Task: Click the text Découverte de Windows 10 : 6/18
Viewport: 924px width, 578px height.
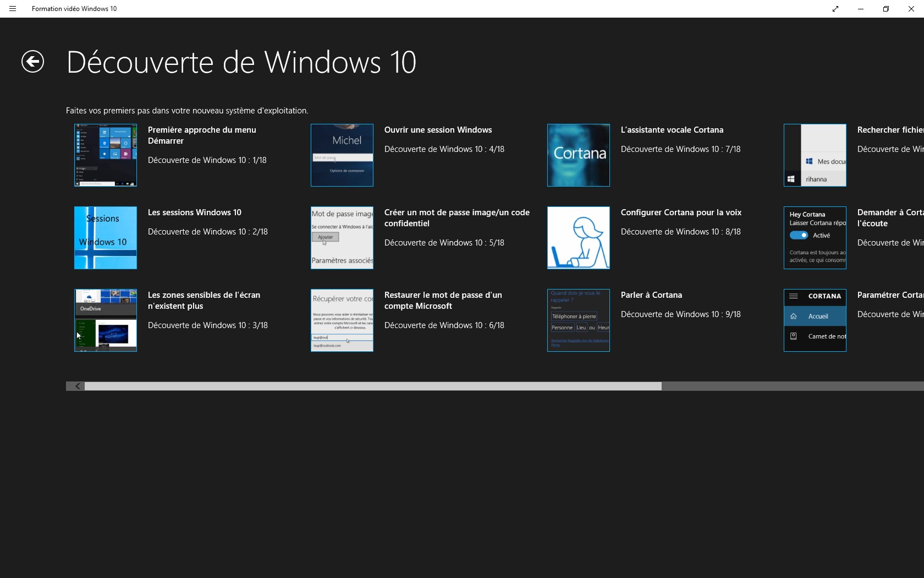Action: (x=444, y=325)
